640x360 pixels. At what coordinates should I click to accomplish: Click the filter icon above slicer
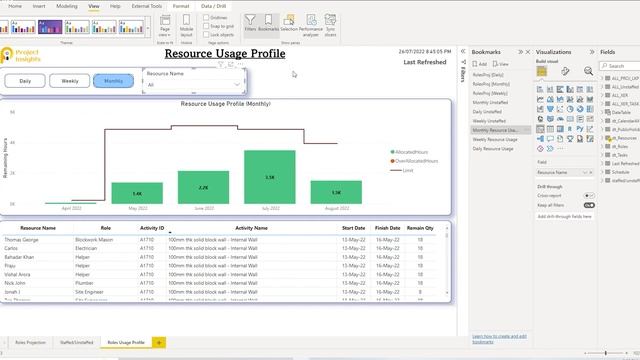tap(221, 64)
